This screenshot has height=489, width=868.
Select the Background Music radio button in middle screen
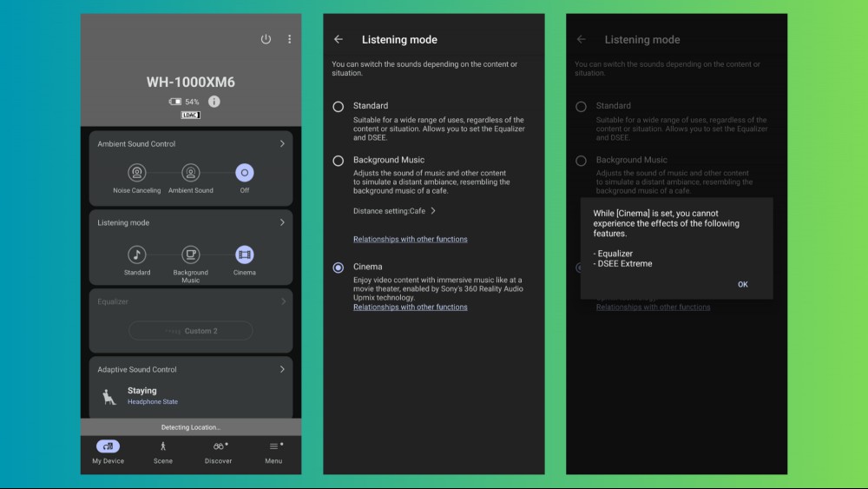click(338, 161)
